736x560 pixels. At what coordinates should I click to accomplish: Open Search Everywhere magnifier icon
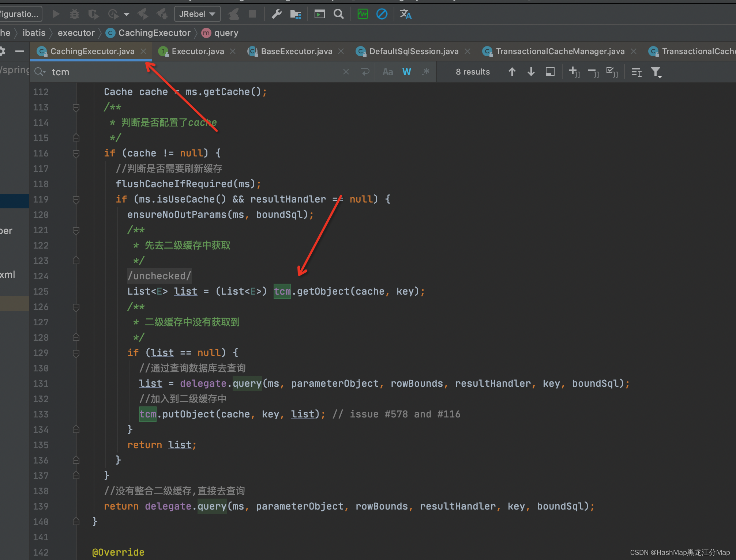[339, 14]
